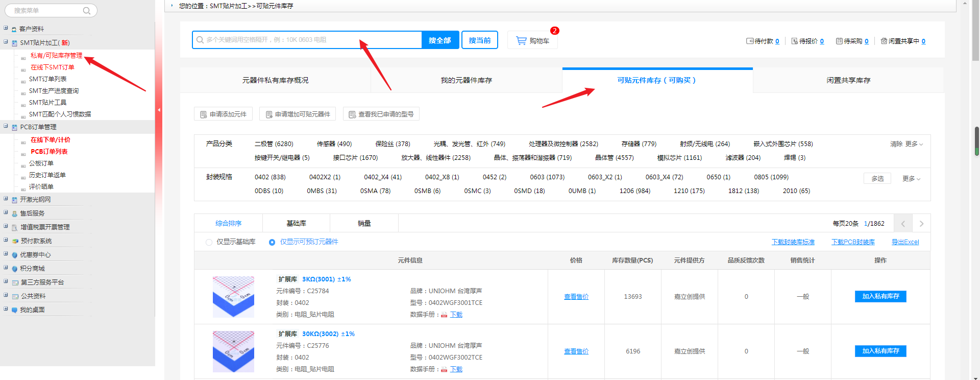Click the 待采购 purchase icon
Screen dimensions: 980x380
pos(839,41)
